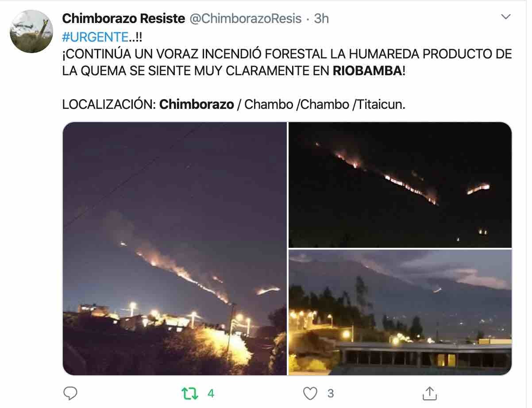Open the large left wildfire photo
The width and height of the screenshot is (532, 408).
tap(175, 249)
